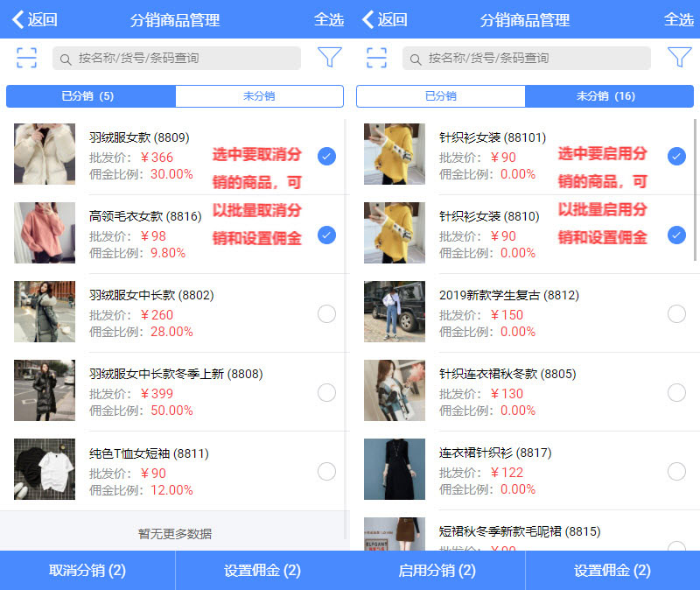Open the filter funnel in the right panel

pyautogui.click(x=679, y=58)
